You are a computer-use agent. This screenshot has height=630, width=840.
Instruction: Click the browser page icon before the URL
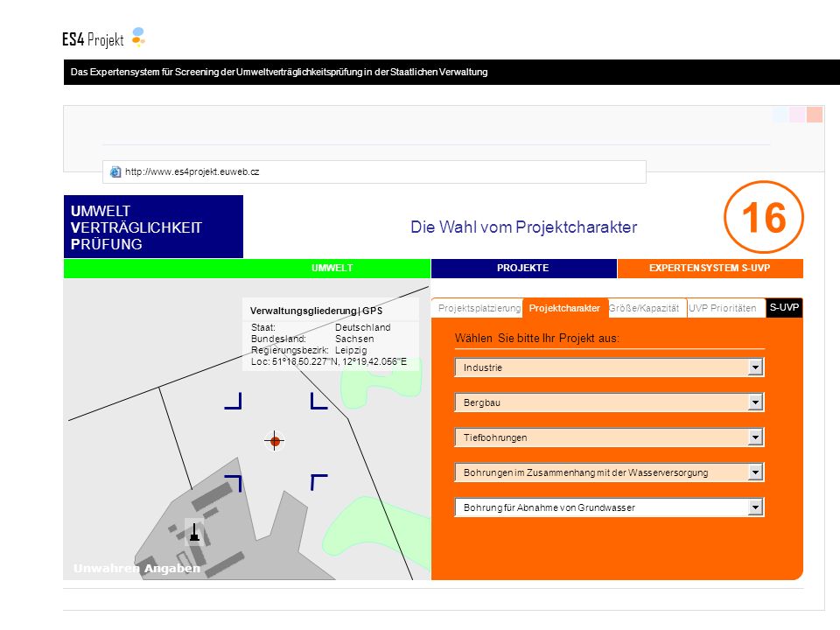[115, 172]
